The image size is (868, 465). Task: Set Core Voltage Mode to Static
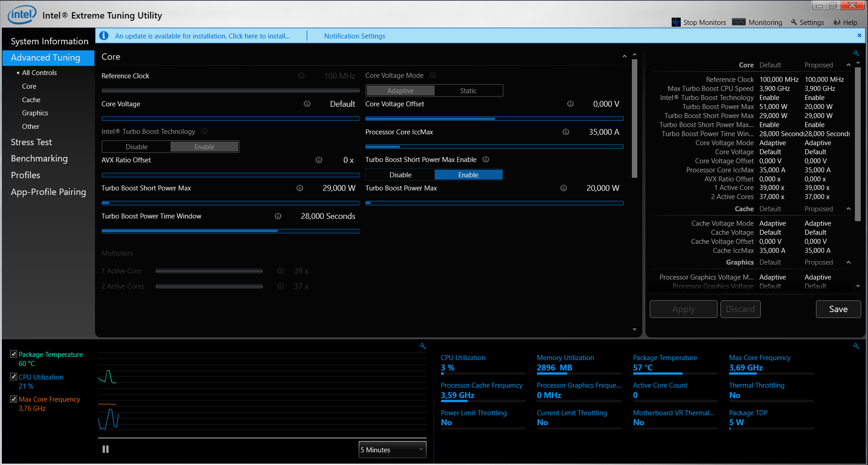[x=468, y=90]
